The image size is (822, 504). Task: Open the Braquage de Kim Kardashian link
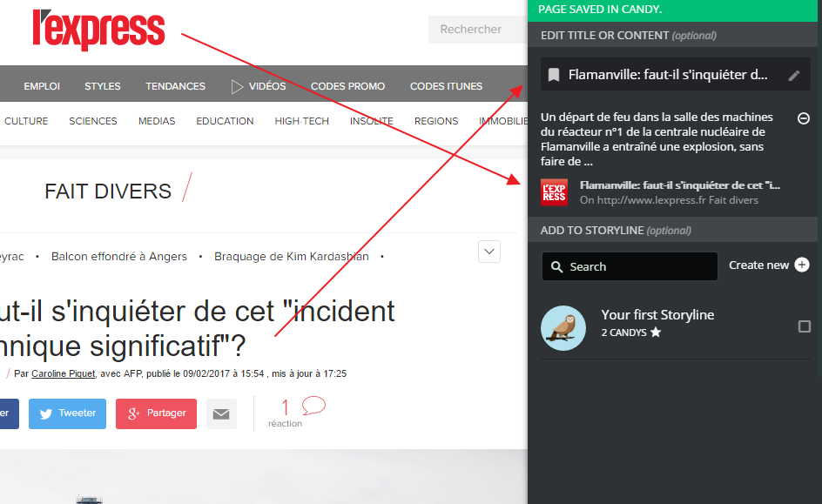click(292, 257)
